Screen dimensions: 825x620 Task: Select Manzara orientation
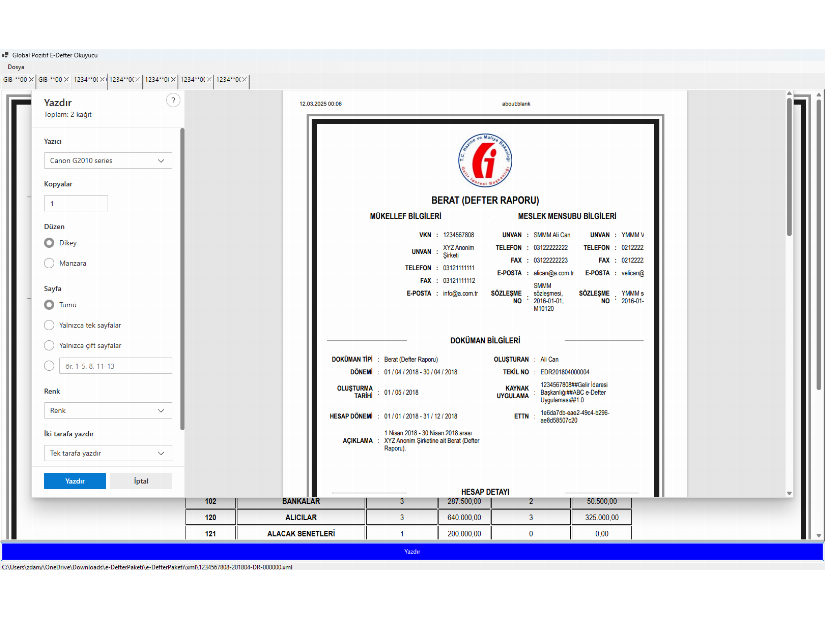click(x=47, y=263)
